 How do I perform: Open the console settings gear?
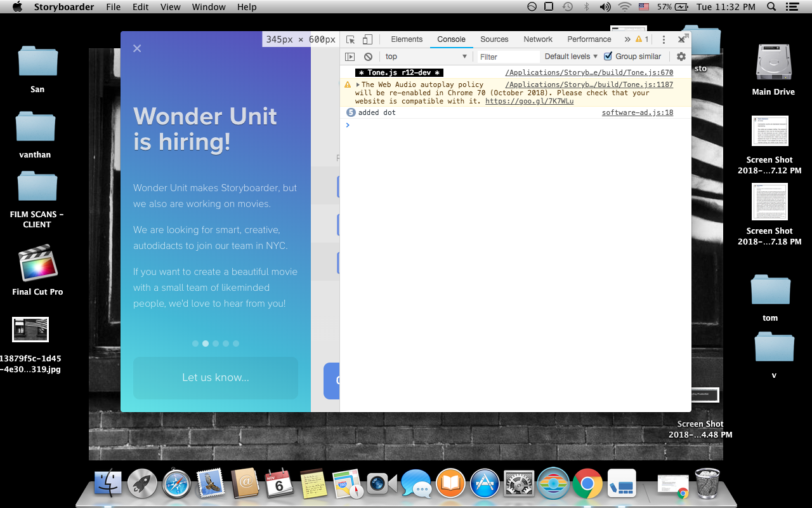[681, 57]
